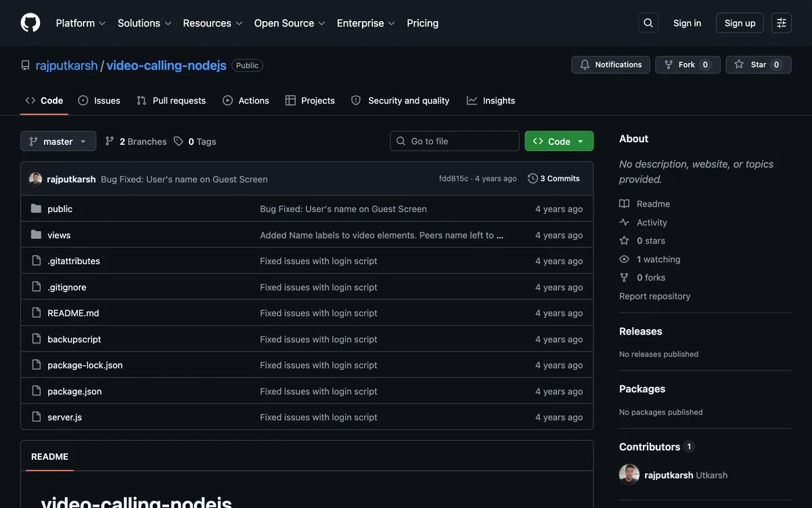812x508 pixels.
Task: Expand the Open Source menu
Action: pos(290,23)
